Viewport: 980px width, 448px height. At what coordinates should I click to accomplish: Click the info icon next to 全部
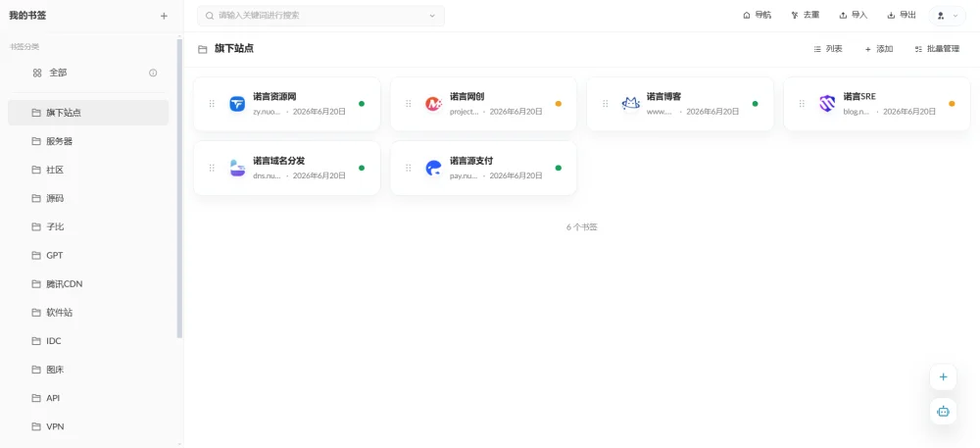(x=153, y=74)
